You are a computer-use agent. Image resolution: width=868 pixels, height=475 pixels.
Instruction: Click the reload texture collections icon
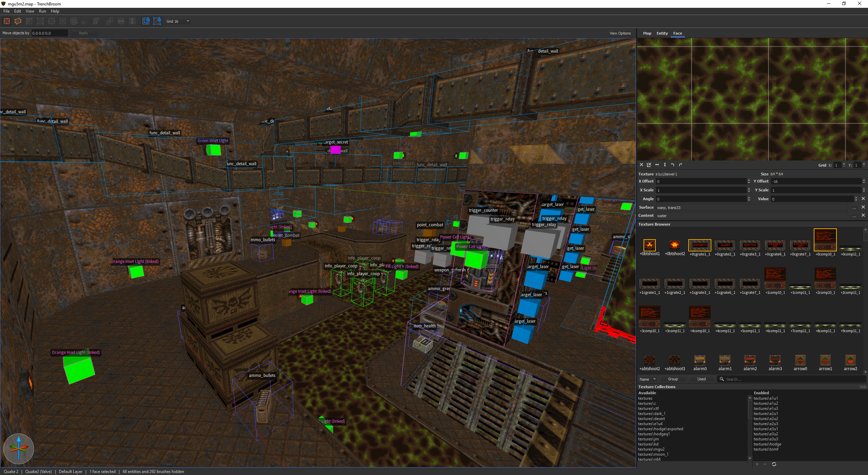pyautogui.click(x=774, y=464)
